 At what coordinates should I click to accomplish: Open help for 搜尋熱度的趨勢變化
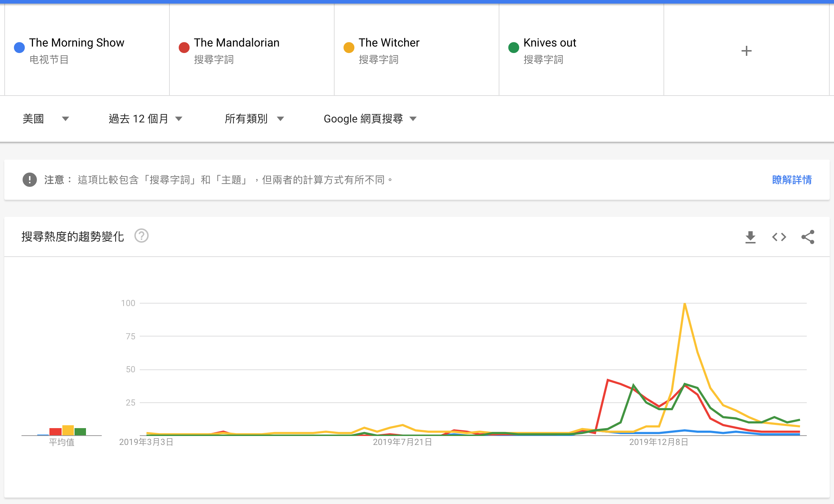click(142, 236)
